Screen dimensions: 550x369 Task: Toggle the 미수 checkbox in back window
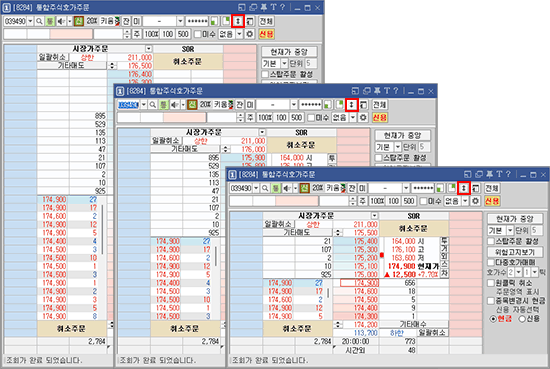[x=198, y=34]
